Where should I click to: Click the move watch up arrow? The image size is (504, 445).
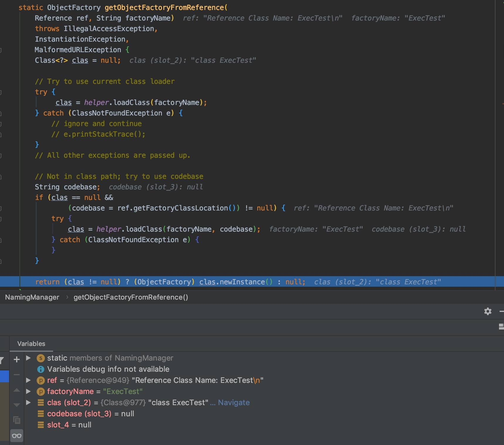(17, 390)
